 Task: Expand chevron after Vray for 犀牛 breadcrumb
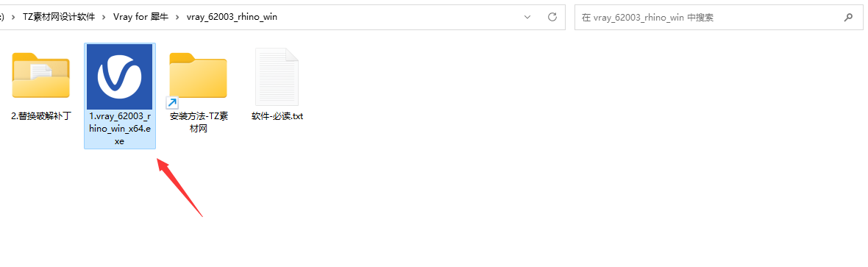177,17
